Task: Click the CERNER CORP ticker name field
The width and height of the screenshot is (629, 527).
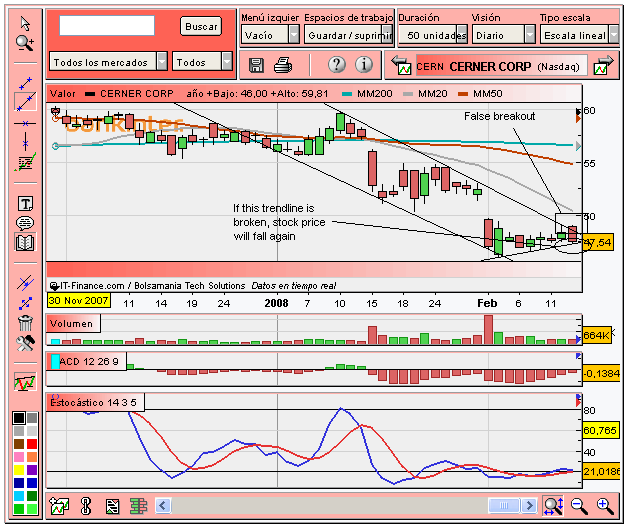Action: click(501, 66)
